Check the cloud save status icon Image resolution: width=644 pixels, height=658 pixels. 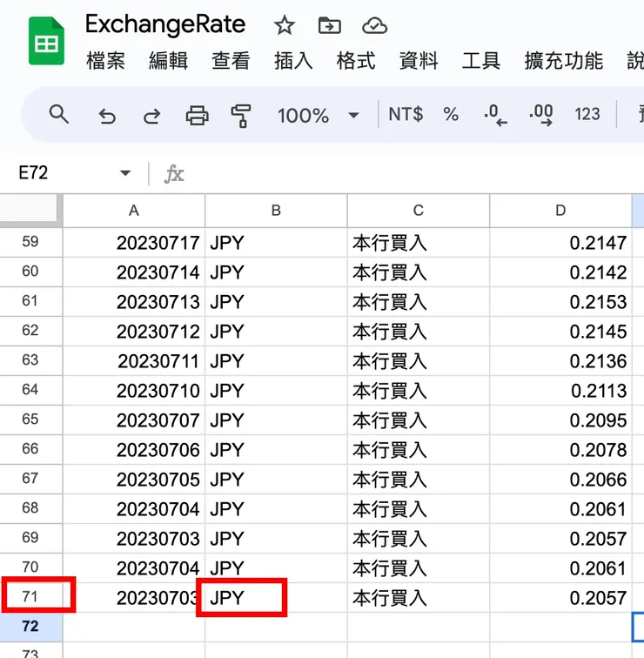(x=374, y=25)
